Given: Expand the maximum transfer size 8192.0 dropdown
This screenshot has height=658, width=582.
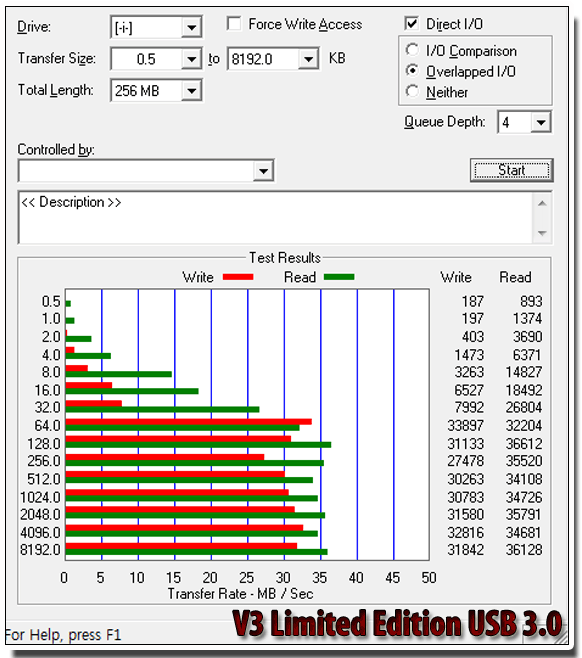Looking at the screenshot, I should (308, 59).
